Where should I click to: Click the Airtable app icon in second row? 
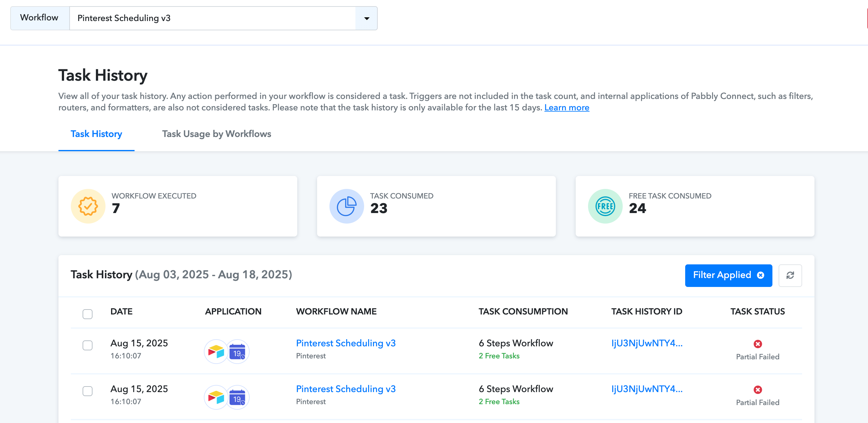click(x=216, y=397)
